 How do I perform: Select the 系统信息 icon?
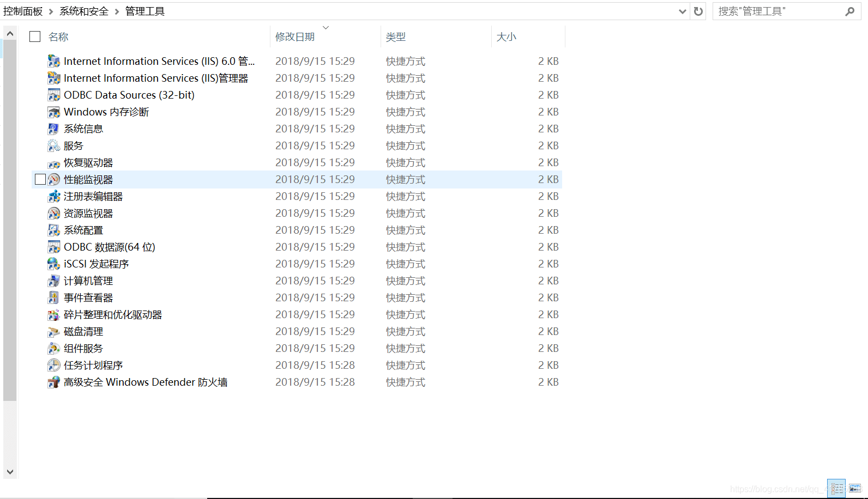[x=53, y=129]
